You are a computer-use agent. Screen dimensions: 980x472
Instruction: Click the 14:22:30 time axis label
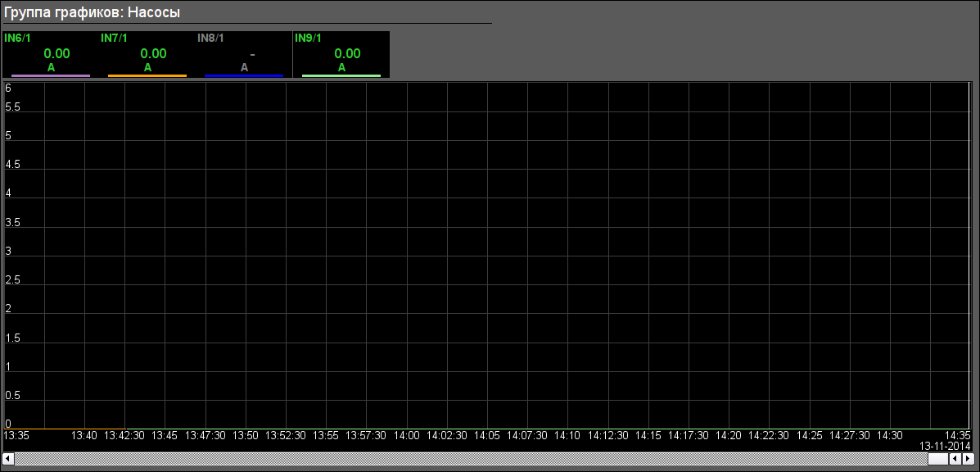point(769,435)
